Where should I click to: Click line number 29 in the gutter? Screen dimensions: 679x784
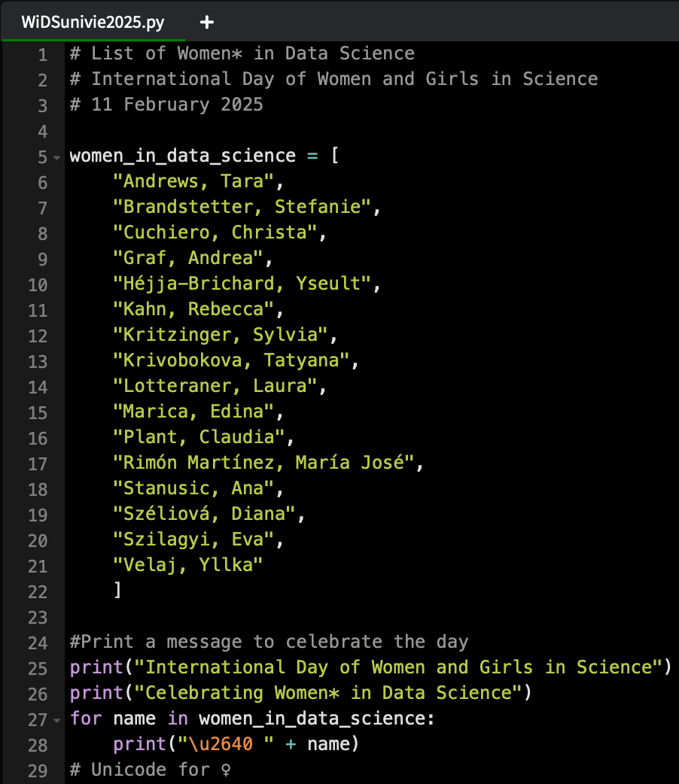[x=38, y=770]
